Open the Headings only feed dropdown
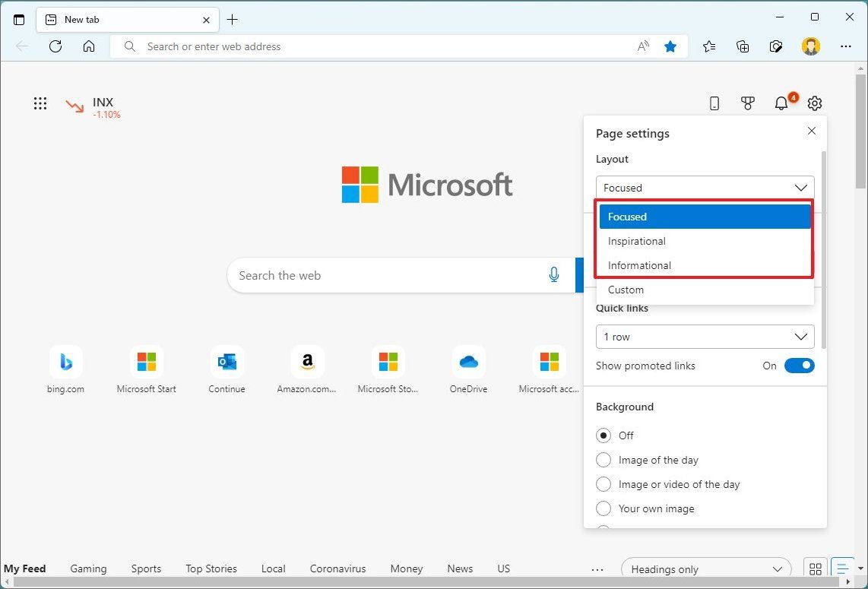Screen dimensions: 868x589 click(704, 568)
